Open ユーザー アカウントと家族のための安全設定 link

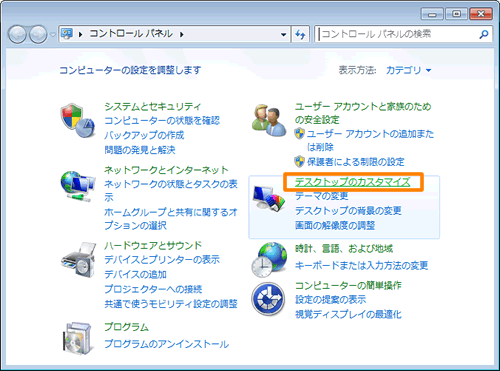[x=363, y=113]
